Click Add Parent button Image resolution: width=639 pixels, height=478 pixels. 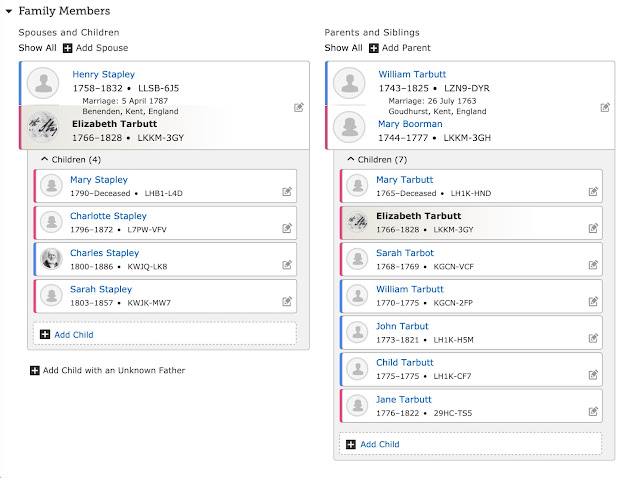[401, 48]
